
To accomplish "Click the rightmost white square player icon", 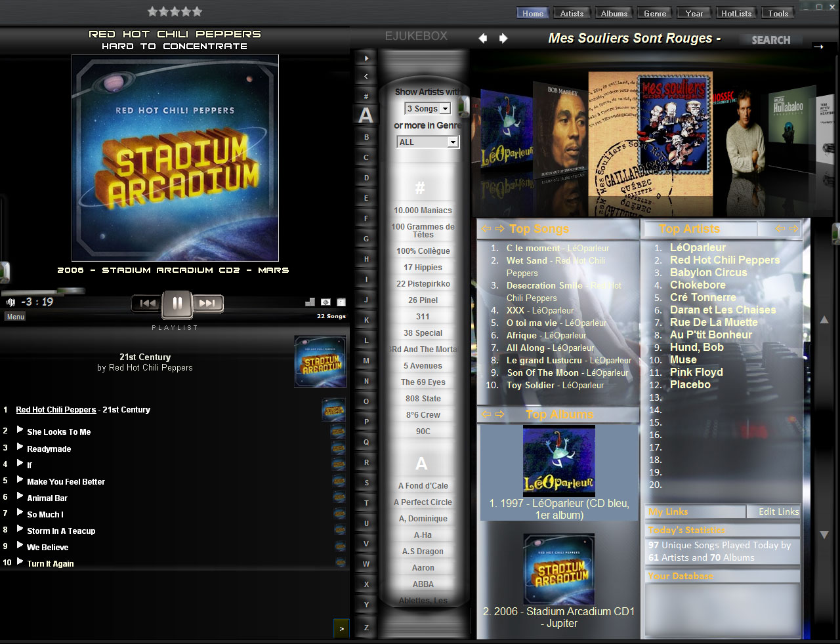I will (341, 302).
